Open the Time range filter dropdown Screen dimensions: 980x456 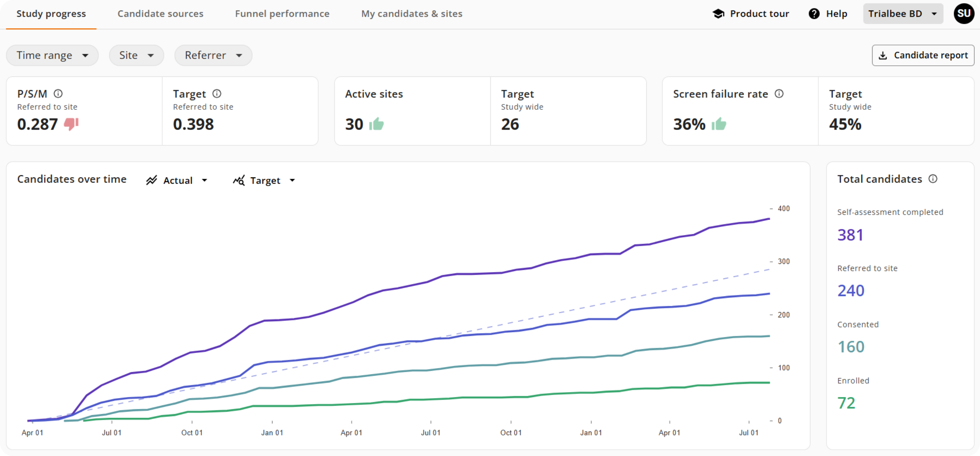(52, 56)
